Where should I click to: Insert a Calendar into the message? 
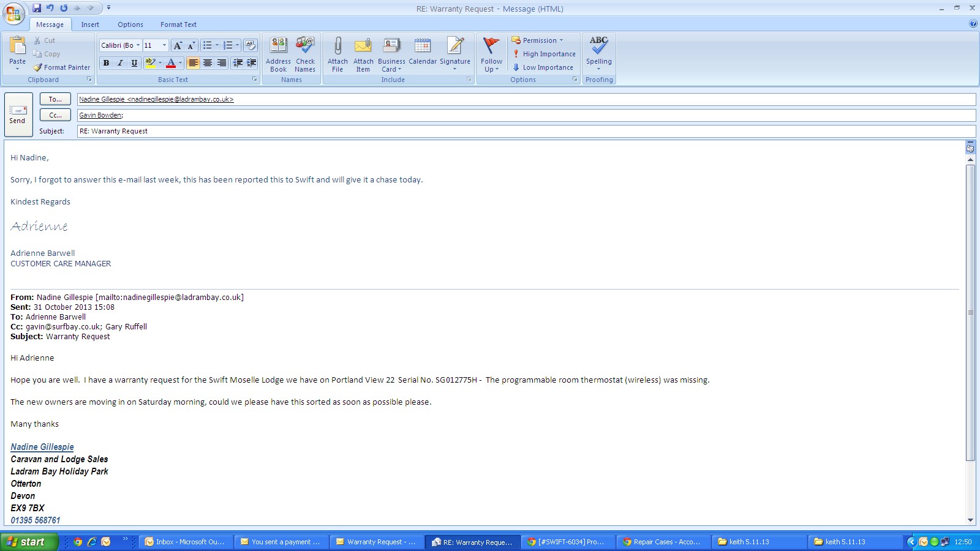click(423, 51)
